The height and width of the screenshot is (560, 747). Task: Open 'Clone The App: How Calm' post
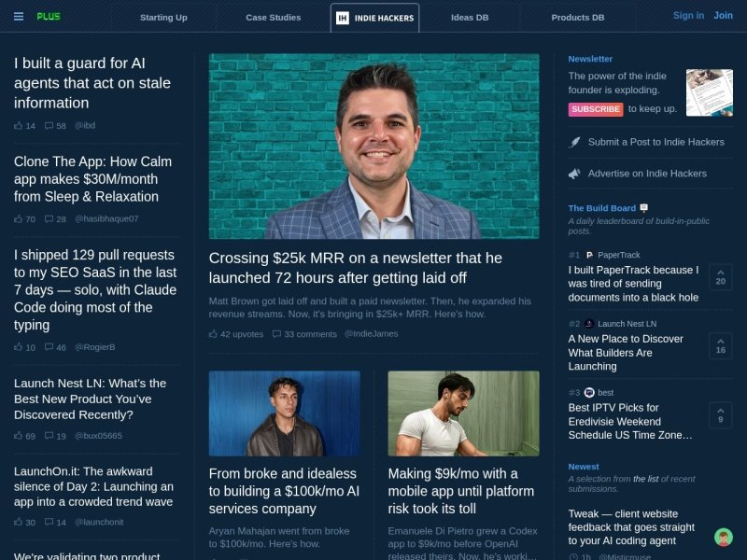coord(92,179)
